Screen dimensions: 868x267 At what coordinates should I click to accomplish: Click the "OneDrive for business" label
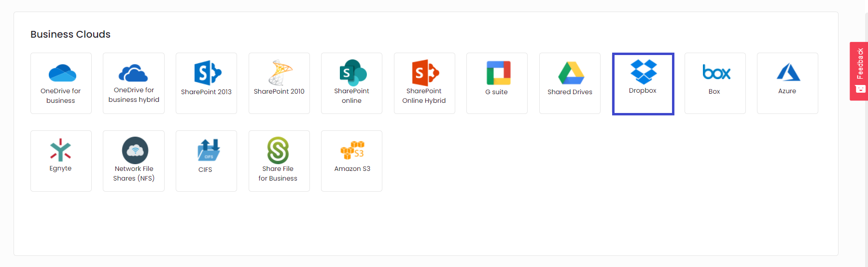tap(61, 96)
